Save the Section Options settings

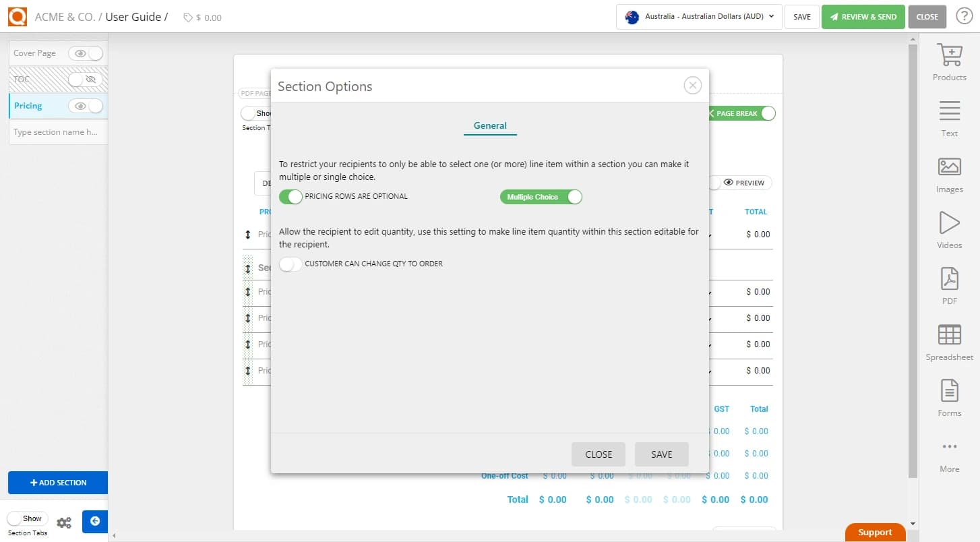coord(661,454)
